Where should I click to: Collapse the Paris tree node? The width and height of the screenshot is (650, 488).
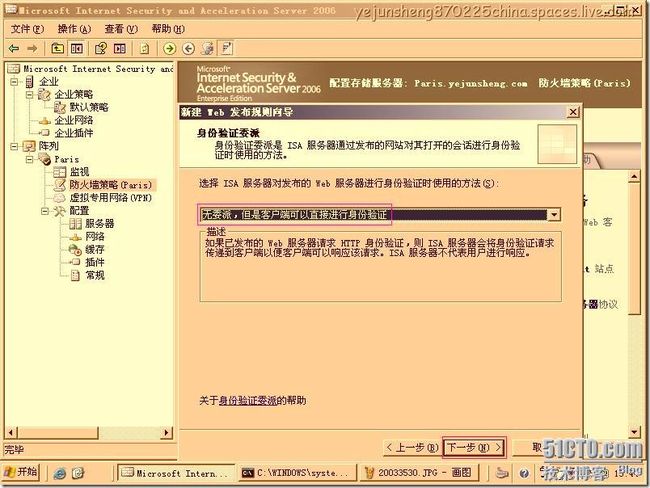click(x=29, y=159)
